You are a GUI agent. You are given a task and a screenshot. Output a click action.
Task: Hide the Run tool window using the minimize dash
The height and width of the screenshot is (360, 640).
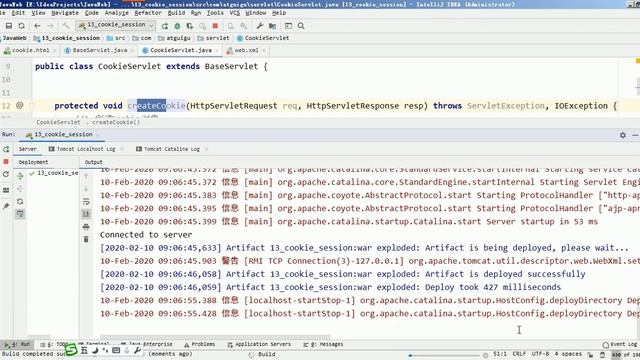click(635, 135)
